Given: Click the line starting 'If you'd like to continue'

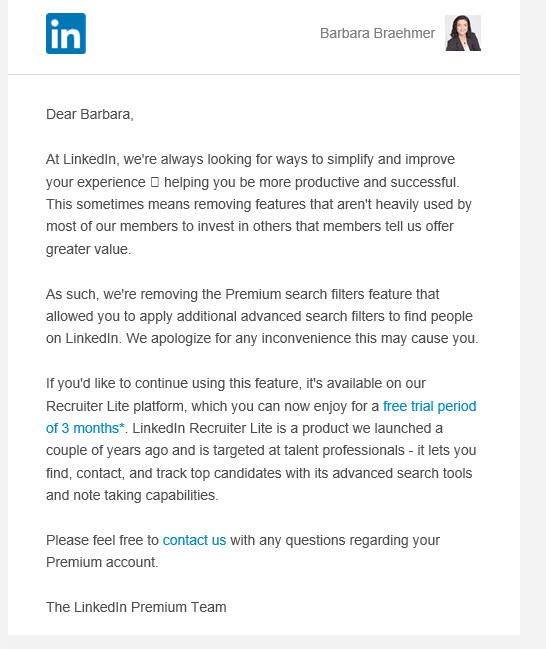Looking at the screenshot, I should (236, 383).
